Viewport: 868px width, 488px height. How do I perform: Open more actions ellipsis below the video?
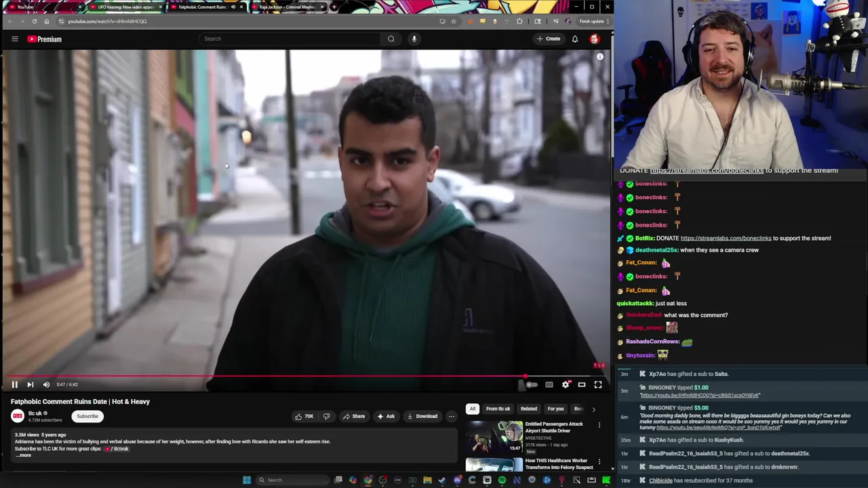coord(452,416)
